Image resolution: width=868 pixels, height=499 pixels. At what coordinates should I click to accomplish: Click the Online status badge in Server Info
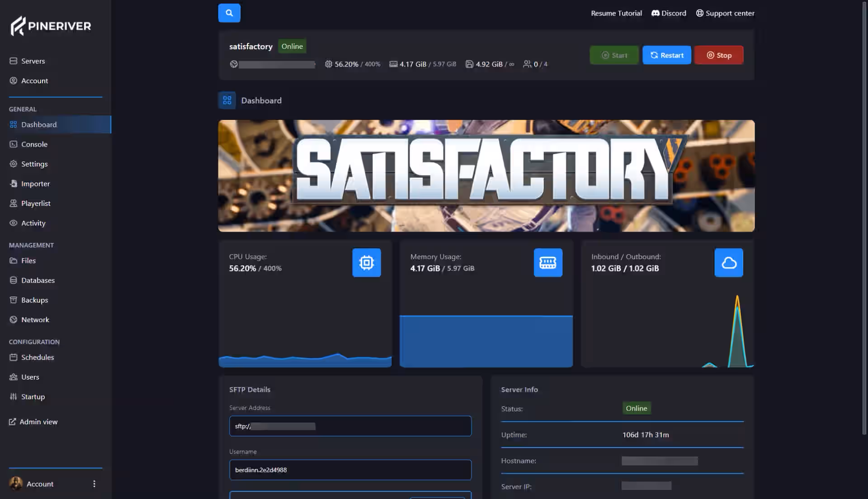[637, 408]
